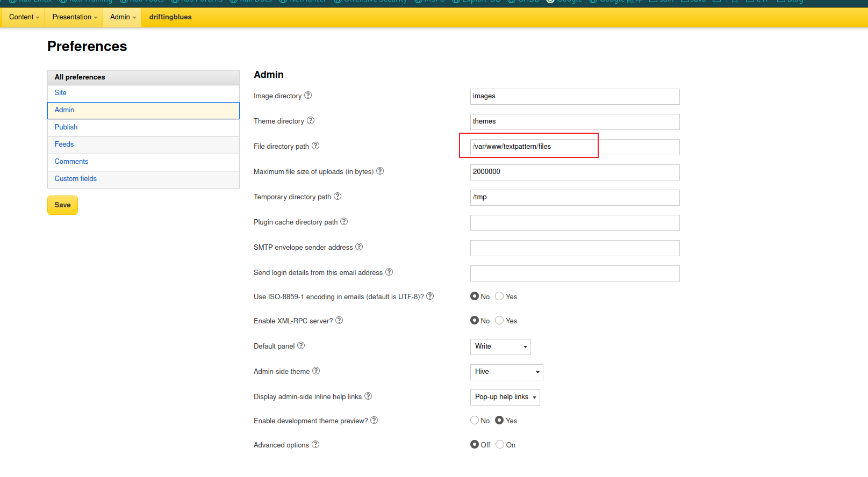Open help for Plugin cache directory path
Viewport: 868px width, 477px height.
344,221
